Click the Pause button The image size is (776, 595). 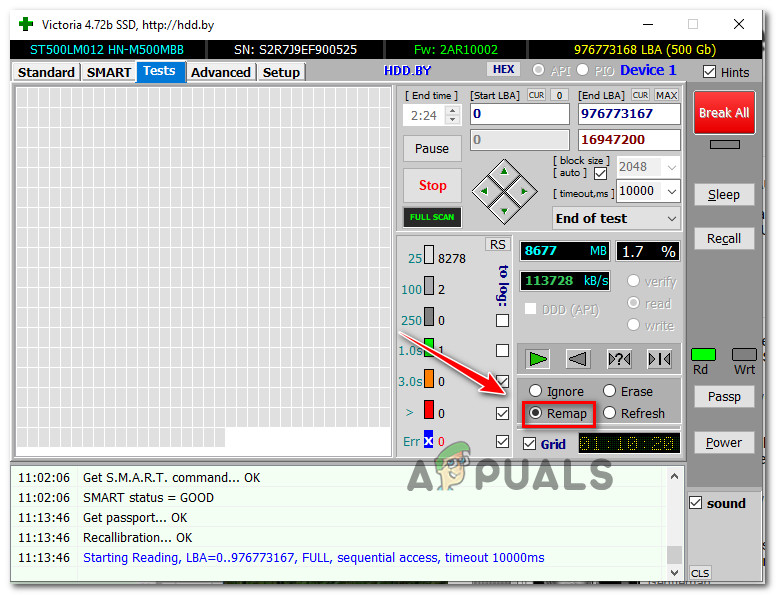pos(432,149)
